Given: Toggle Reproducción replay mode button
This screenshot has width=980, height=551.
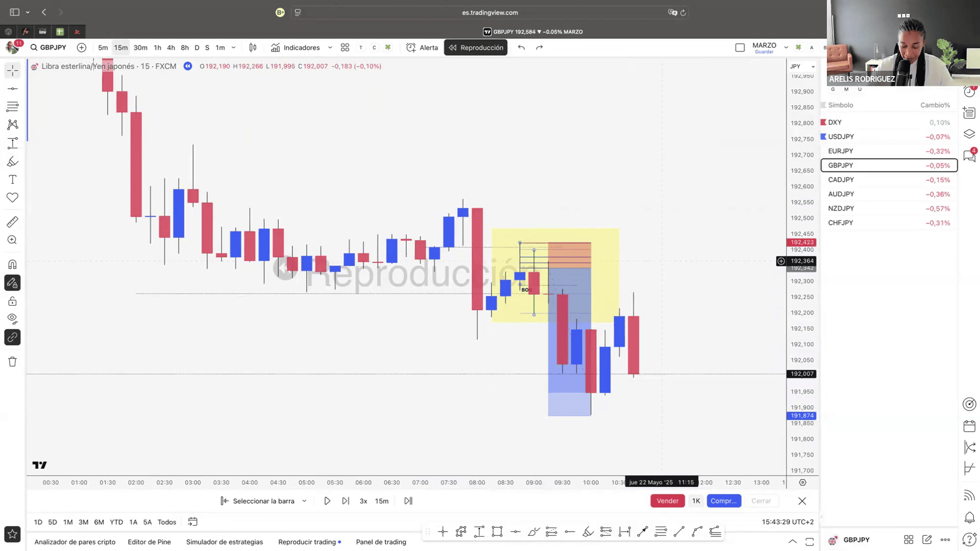Looking at the screenshot, I should coord(476,47).
